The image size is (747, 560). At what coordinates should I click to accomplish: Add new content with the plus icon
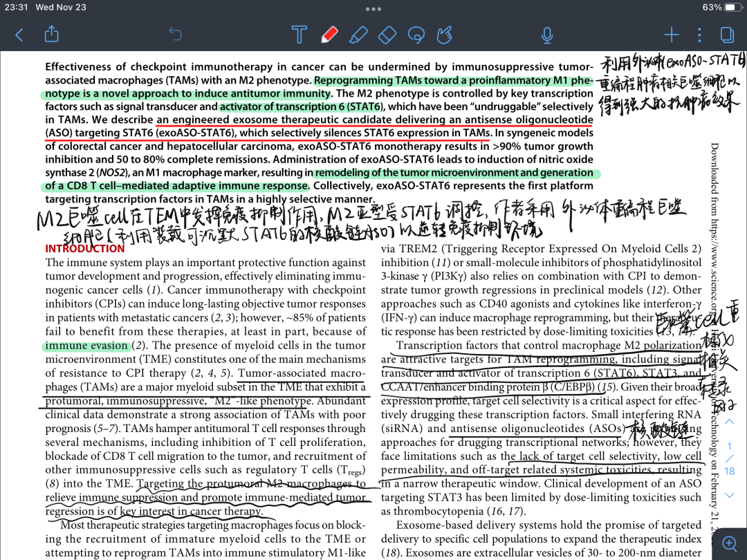coord(672,35)
